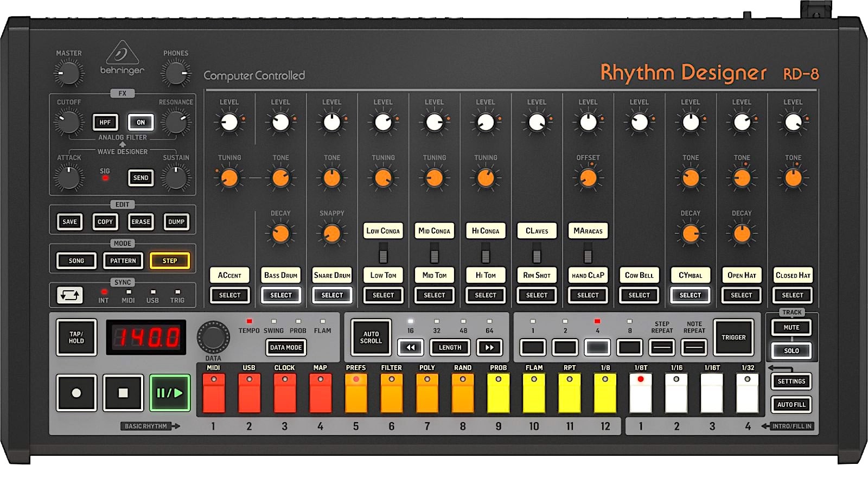Image resolution: width=868 pixels, height=478 pixels.
Task: Adjust the Open Hat DECAY knob
Action: click(742, 234)
